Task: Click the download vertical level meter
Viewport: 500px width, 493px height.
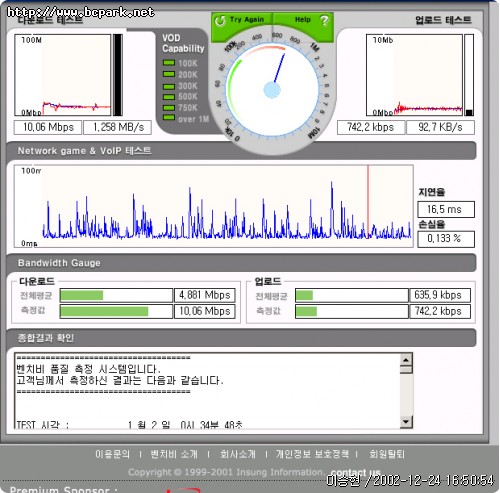Action: coord(118,75)
